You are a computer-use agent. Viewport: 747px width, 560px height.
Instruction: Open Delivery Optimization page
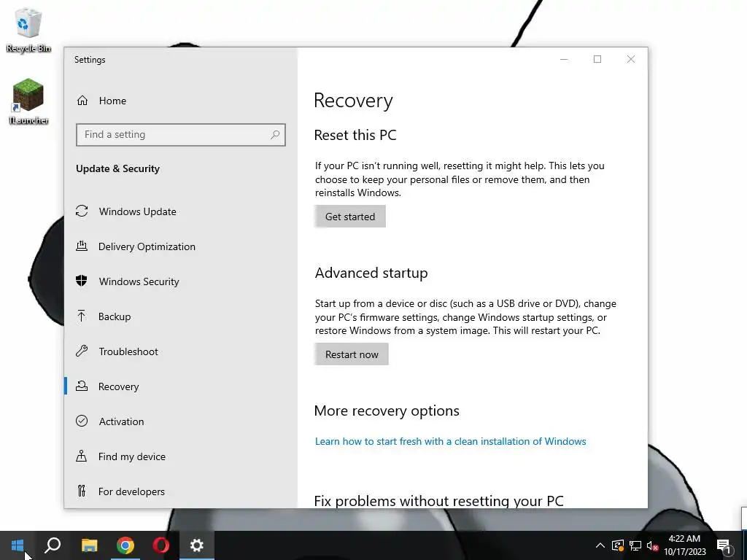(147, 246)
